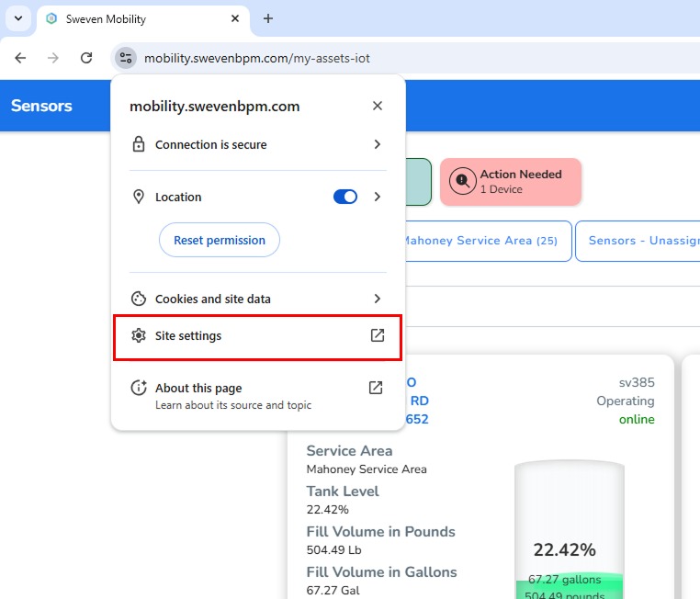Open Connection is secure details
Image resolution: width=700 pixels, height=599 pixels.
257,144
